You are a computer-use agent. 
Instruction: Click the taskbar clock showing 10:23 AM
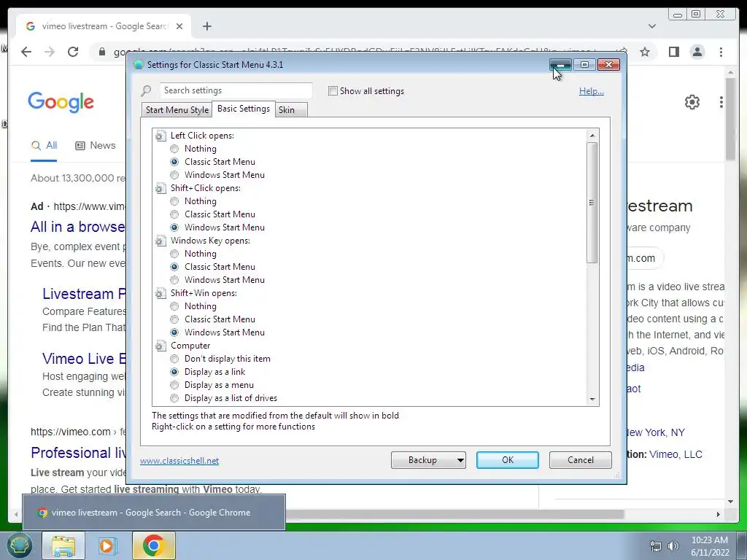(710, 546)
